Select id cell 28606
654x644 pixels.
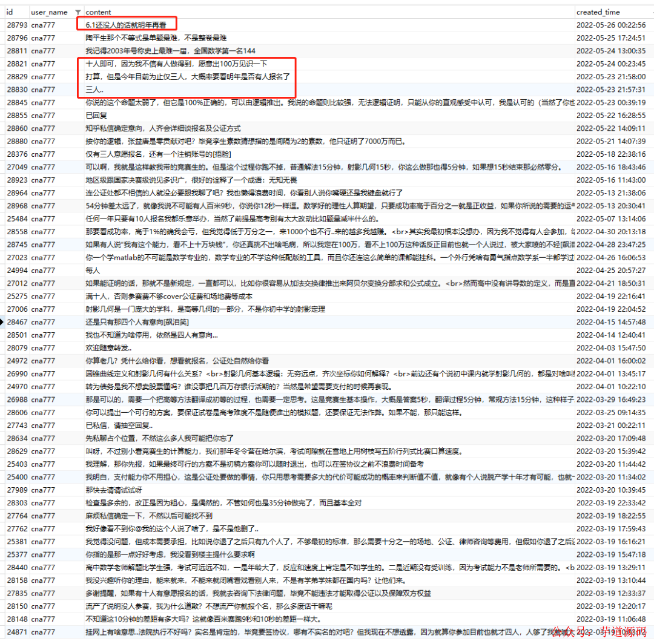pos(17,413)
